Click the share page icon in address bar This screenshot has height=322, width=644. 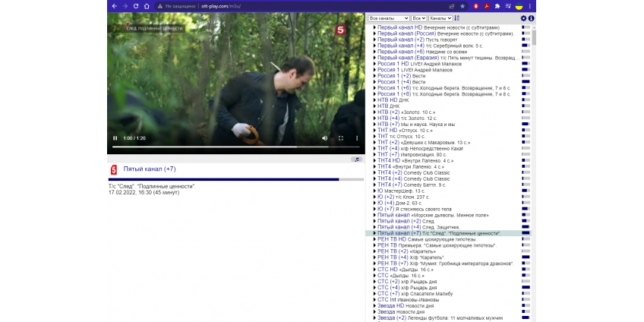pyautogui.click(x=452, y=6)
